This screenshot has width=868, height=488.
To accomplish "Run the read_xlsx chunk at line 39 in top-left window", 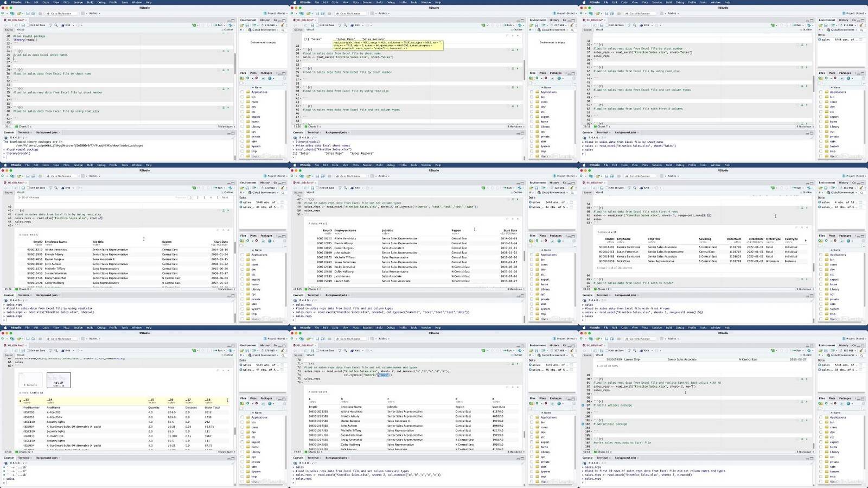I will [x=228, y=107].
